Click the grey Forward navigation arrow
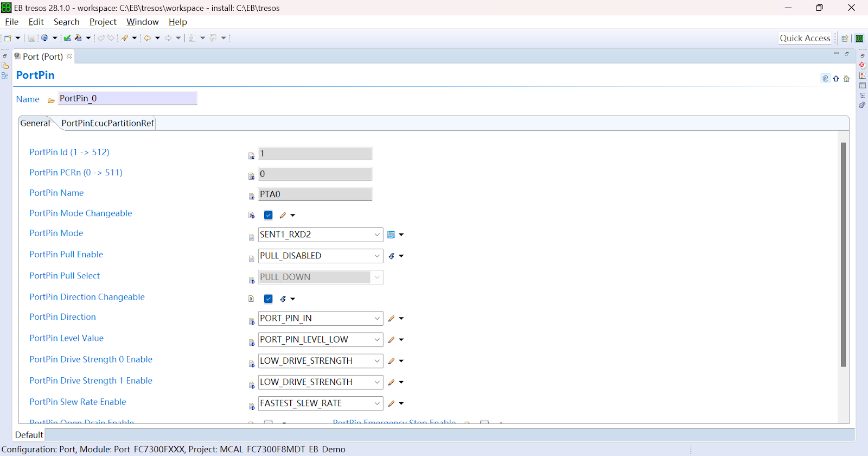 [x=168, y=38]
